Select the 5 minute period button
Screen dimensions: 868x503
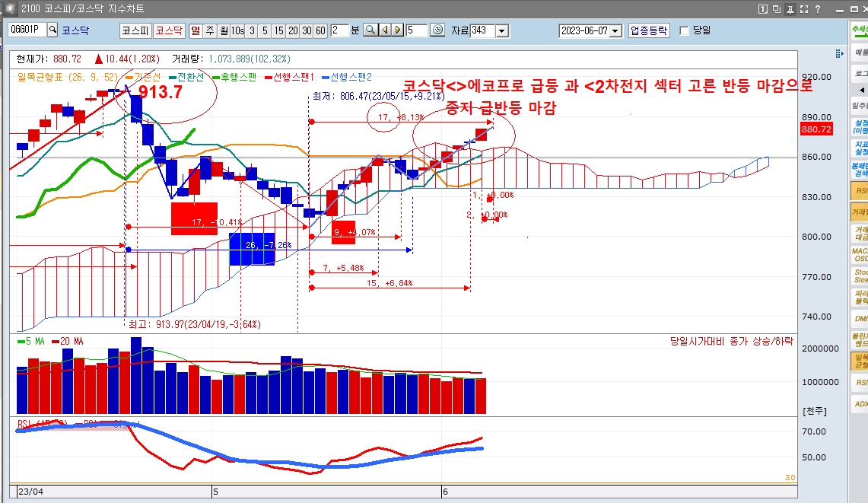click(265, 30)
